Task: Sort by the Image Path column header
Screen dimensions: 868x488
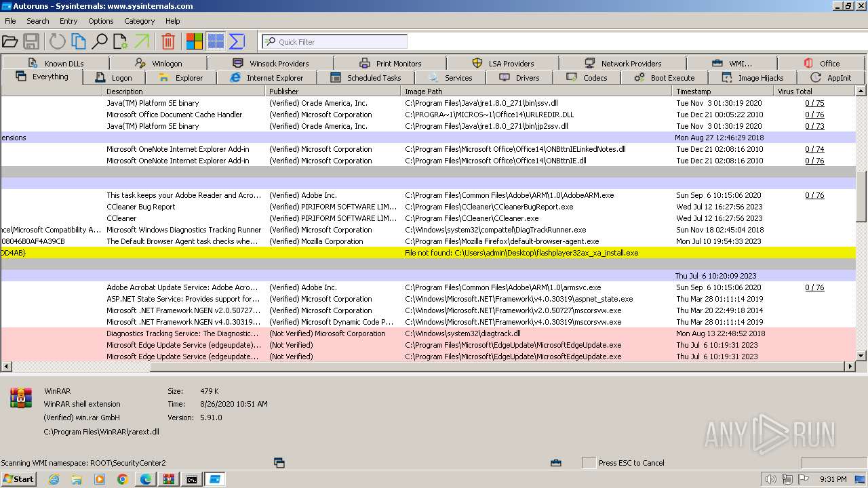Action: 536,91
